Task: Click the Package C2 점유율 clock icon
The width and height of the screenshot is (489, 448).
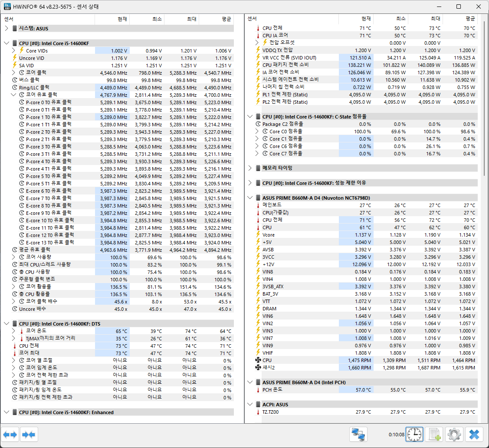Action: (258, 124)
